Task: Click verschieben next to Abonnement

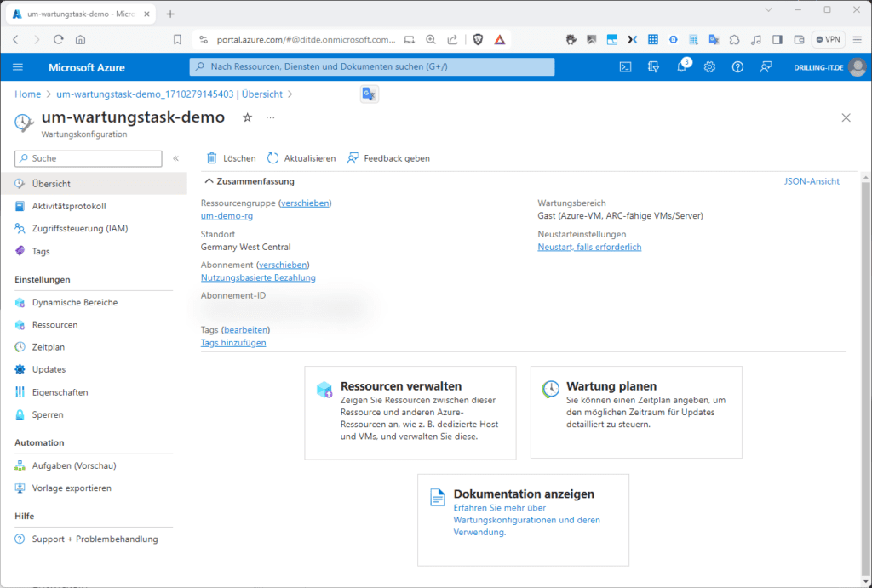Action: pos(283,265)
